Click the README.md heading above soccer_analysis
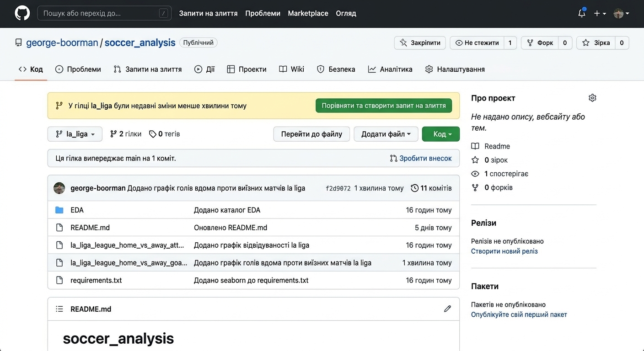This screenshot has height=351, width=644. [x=91, y=309]
